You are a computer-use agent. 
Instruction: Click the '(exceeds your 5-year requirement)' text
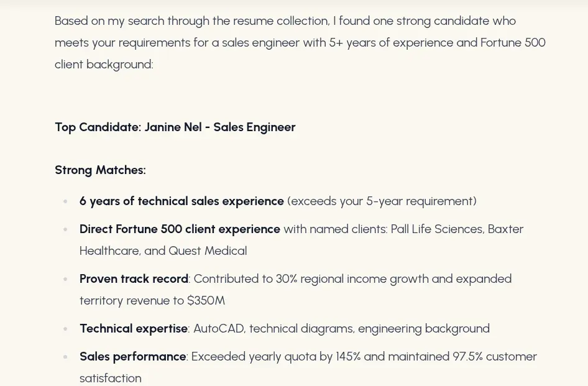(382, 201)
